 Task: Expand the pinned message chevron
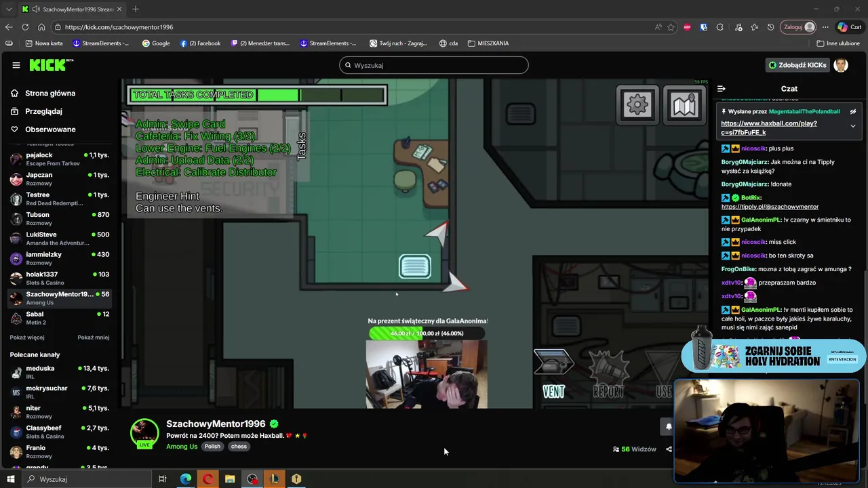pyautogui.click(x=853, y=126)
